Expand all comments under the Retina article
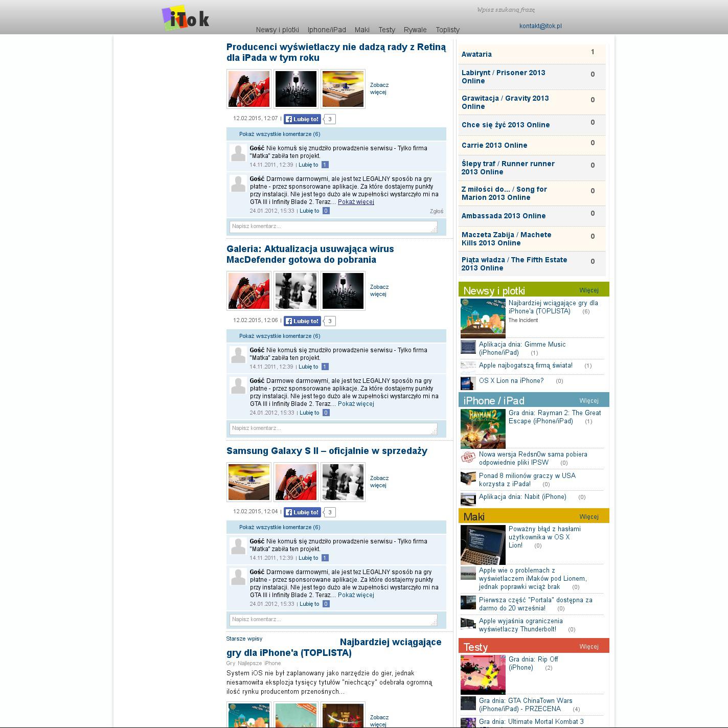 coord(280,134)
